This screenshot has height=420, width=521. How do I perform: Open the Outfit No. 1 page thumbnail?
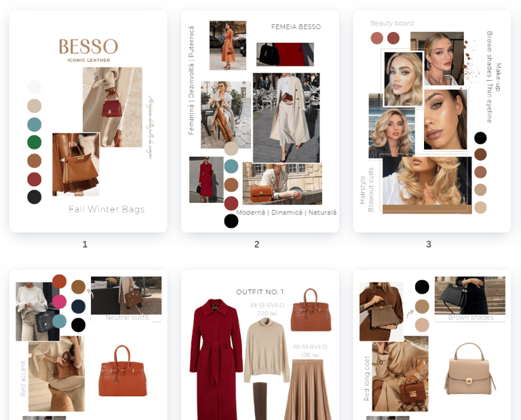[260, 345]
